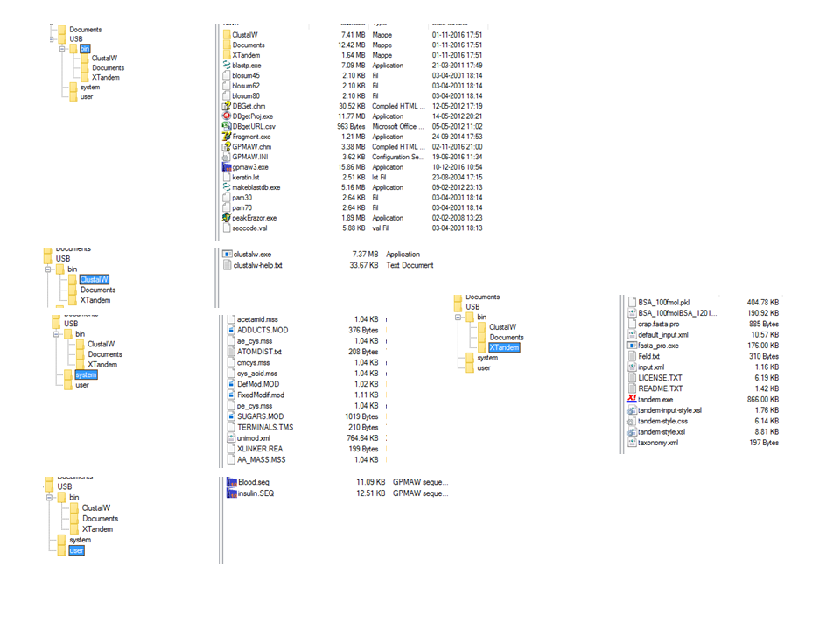Click the peakErazor.exe application icon
This screenshot has height=630, width=840.
[x=227, y=218]
